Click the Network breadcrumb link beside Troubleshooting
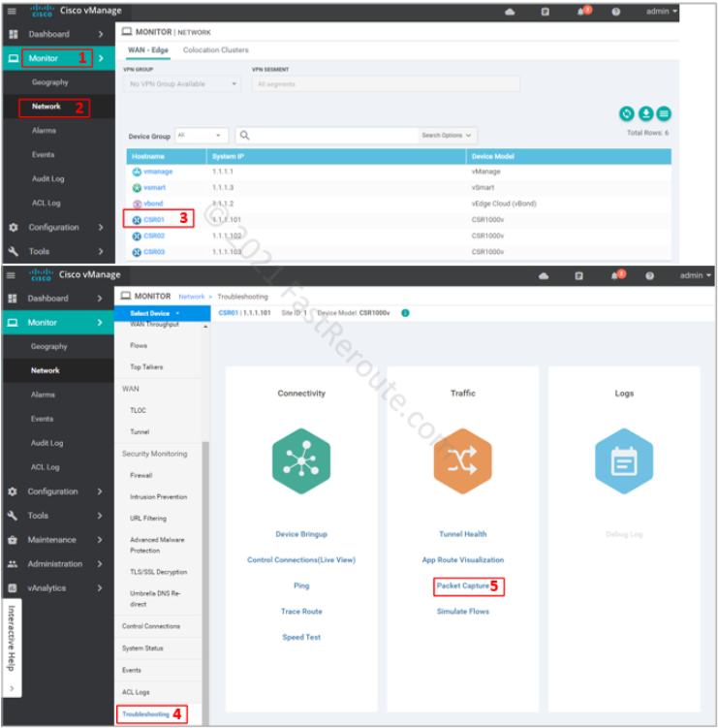Screen dimensions: 718x728 coord(191,297)
